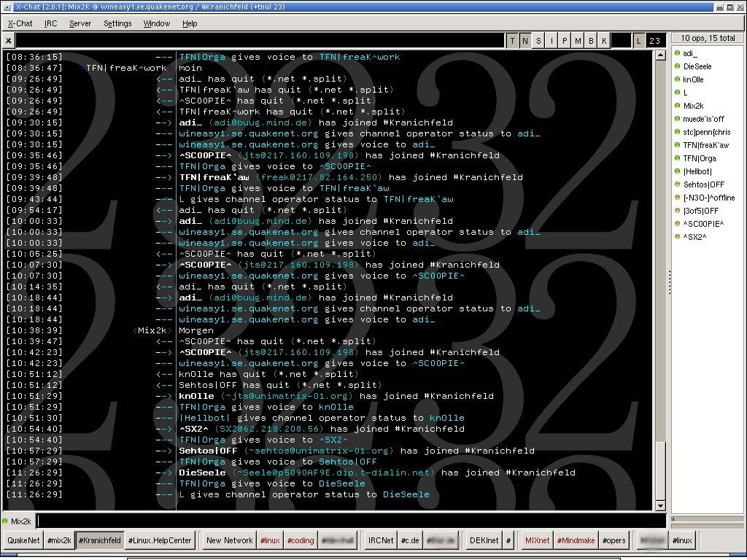747x560 pixels.
Task: Click the voice icon next to ^SC00PIE^
Action: (x=677, y=224)
